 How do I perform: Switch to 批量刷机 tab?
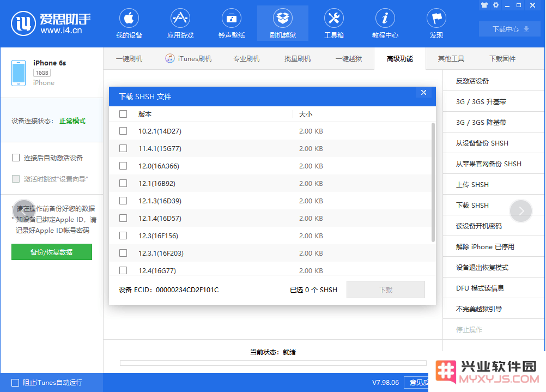(298, 58)
